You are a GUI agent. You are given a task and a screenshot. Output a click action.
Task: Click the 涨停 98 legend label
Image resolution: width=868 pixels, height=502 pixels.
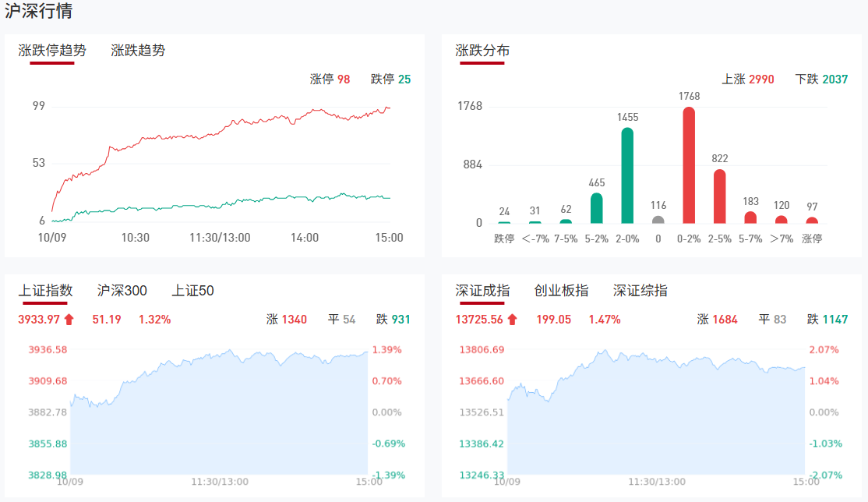pos(330,80)
